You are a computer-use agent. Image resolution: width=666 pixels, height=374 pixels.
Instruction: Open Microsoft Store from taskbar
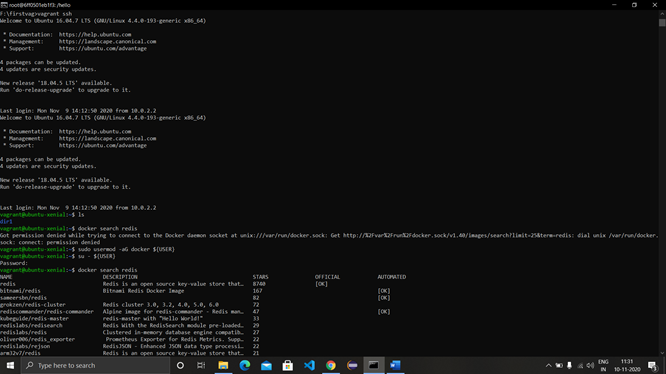tap(288, 365)
